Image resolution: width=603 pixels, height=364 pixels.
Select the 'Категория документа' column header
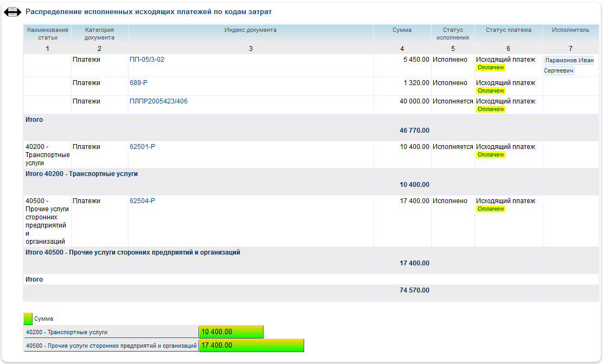99,34
